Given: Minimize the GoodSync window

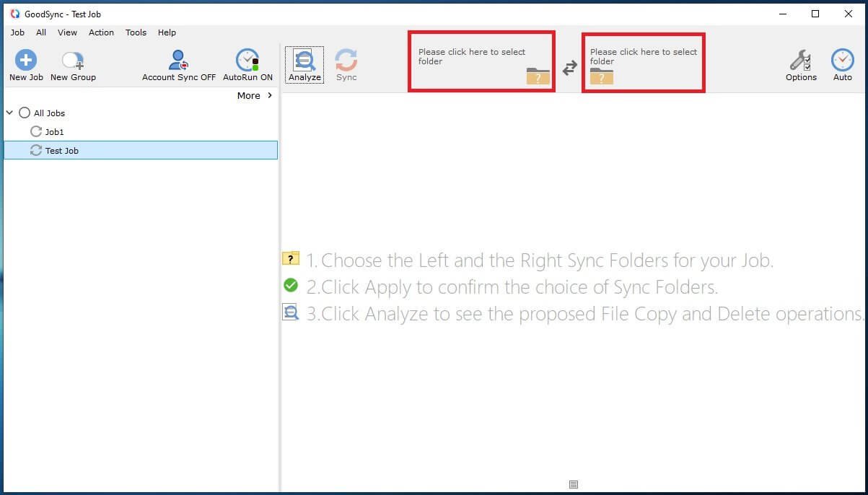Looking at the screenshot, I should pyautogui.click(x=782, y=14).
